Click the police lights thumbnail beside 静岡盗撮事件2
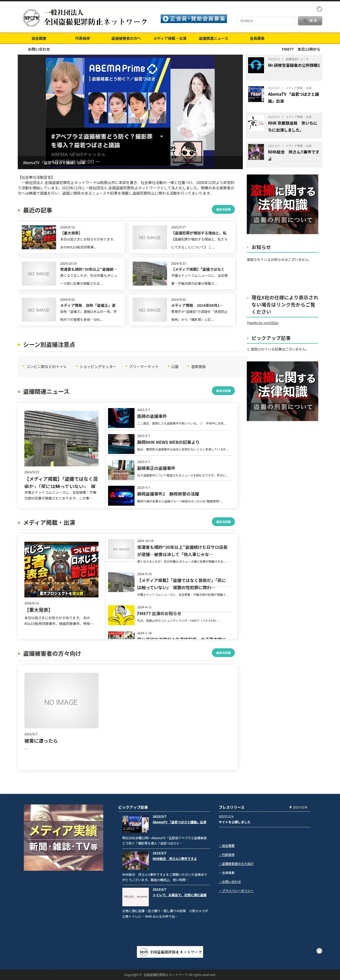The height and width of the screenshot is (980, 340). (x=121, y=496)
